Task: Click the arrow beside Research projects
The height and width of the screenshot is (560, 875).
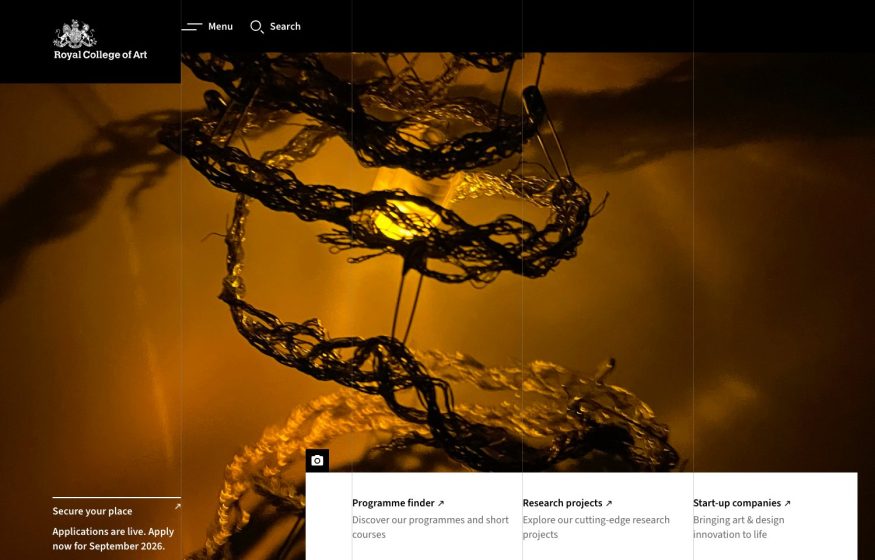Action: (608, 504)
